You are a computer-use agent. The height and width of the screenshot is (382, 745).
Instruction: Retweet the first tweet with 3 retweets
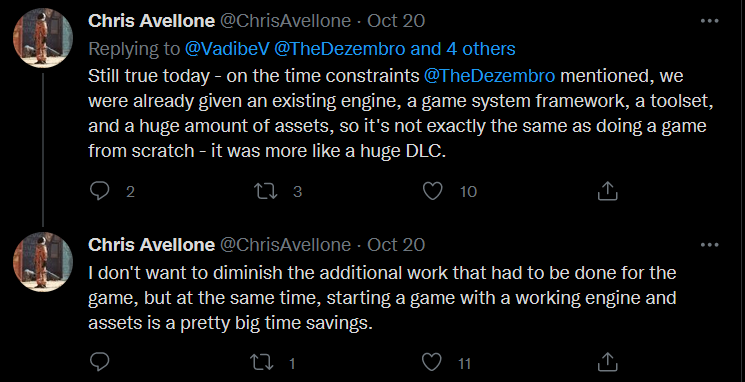[264, 191]
